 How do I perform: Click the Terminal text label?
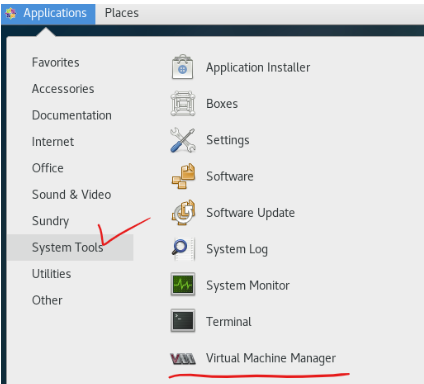point(229,322)
